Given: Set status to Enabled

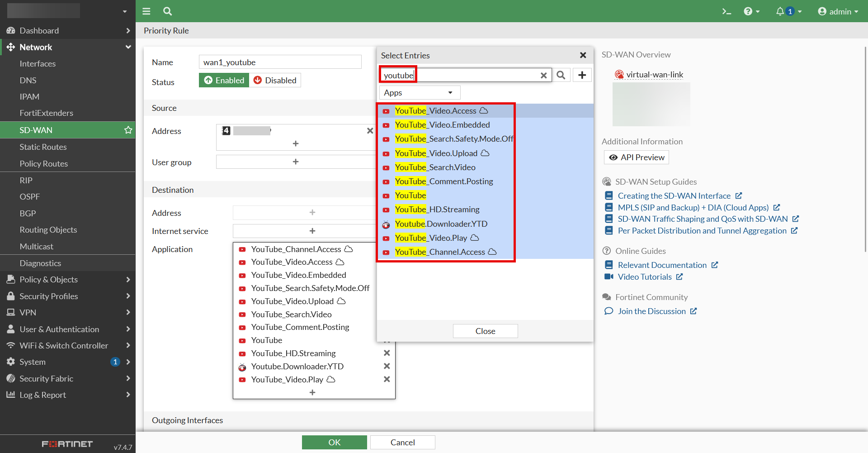Looking at the screenshot, I should point(224,81).
